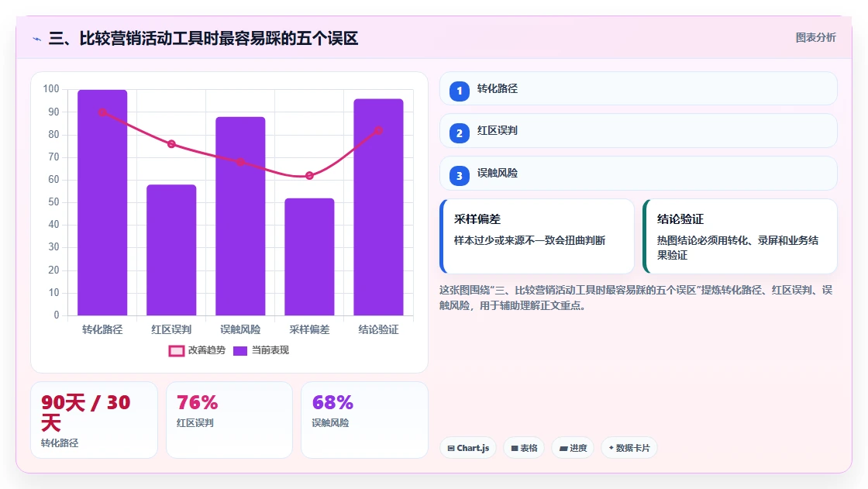Click the blue number 2 badge
Screen dimensions: 868x489
click(x=459, y=133)
